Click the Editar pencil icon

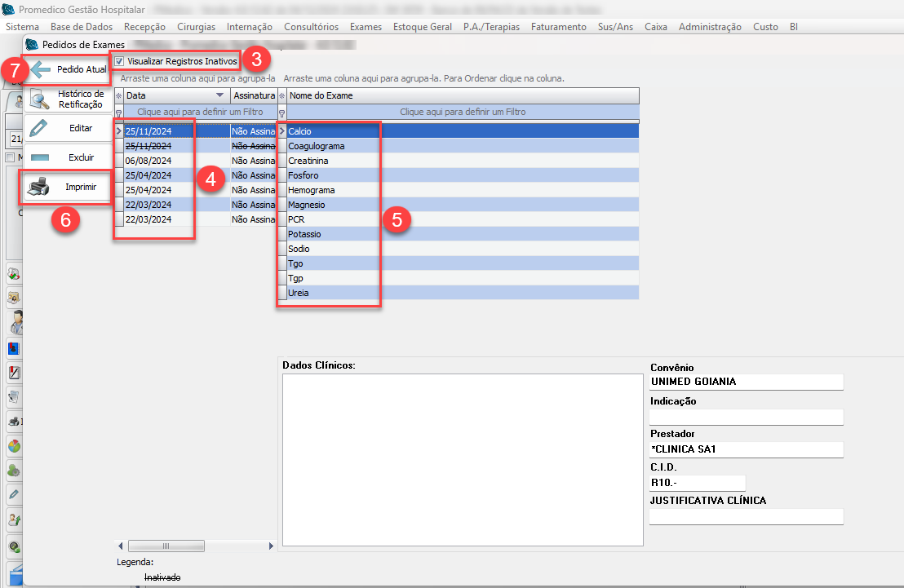pos(38,129)
